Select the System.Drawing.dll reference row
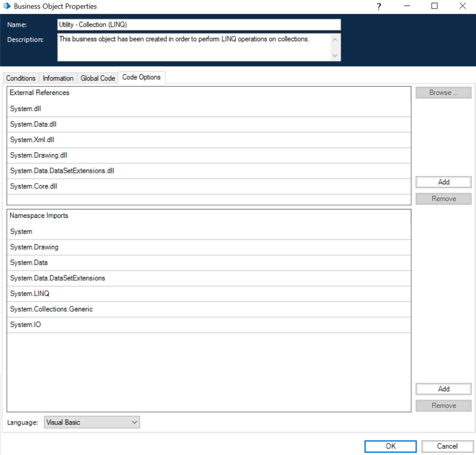Image resolution: width=476 pixels, height=455 pixels. tap(209, 155)
